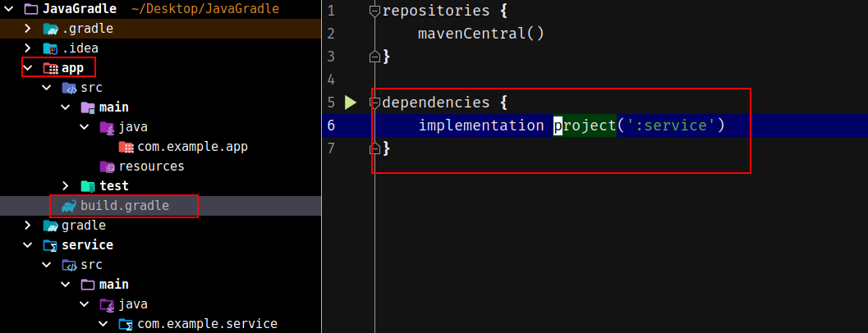The height and width of the screenshot is (333, 868).
Task: Click the green run gutter icon
Action: point(351,103)
